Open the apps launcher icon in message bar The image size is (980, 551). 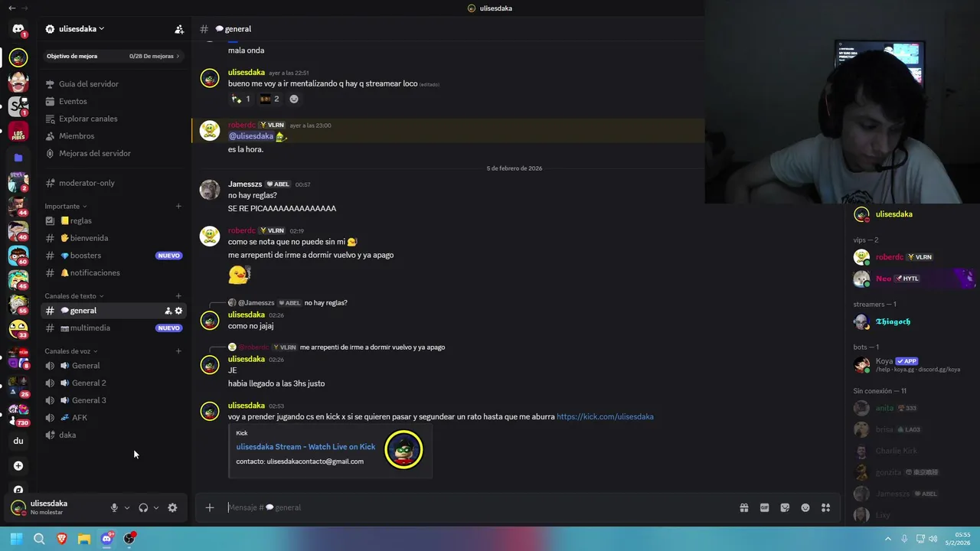(x=826, y=507)
